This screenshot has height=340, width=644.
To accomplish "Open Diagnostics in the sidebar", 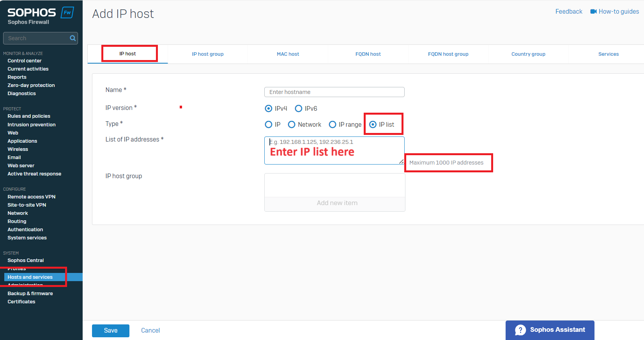I will point(21,94).
